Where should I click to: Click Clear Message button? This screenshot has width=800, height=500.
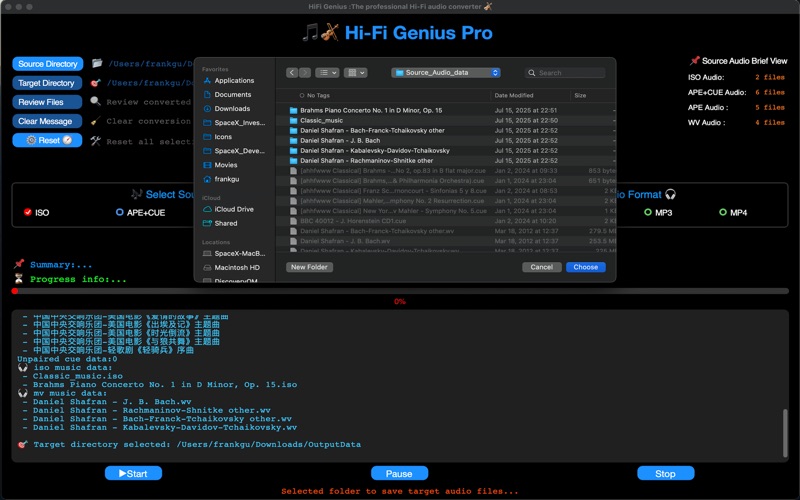[46, 121]
